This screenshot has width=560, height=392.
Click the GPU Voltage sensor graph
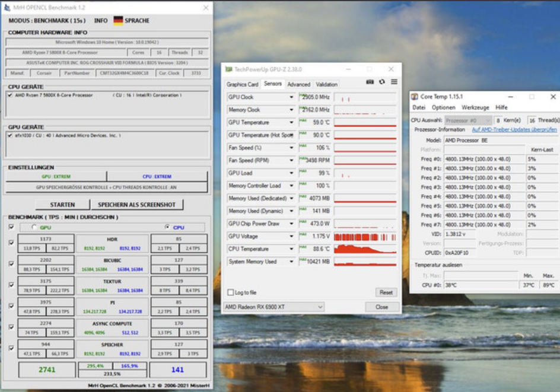pyautogui.click(x=365, y=237)
